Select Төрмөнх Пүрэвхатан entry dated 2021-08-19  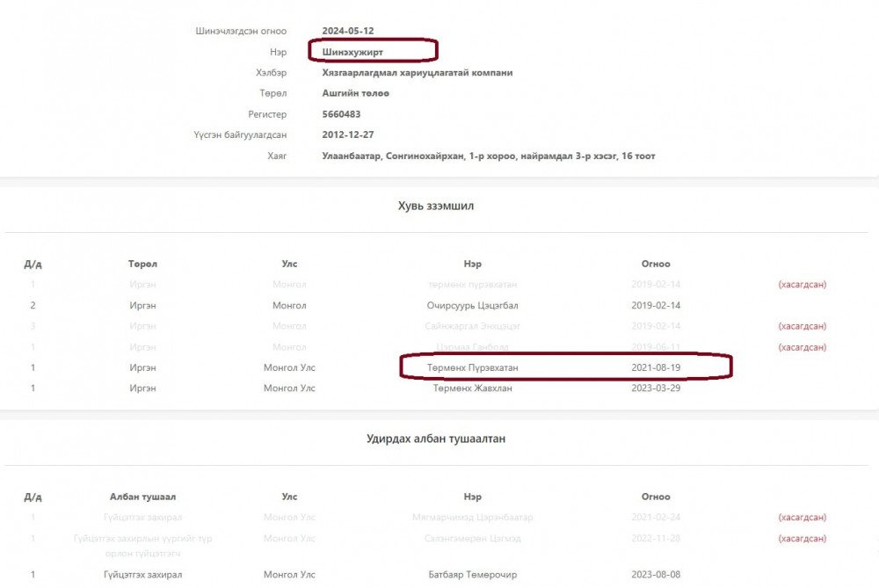(x=474, y=367)
